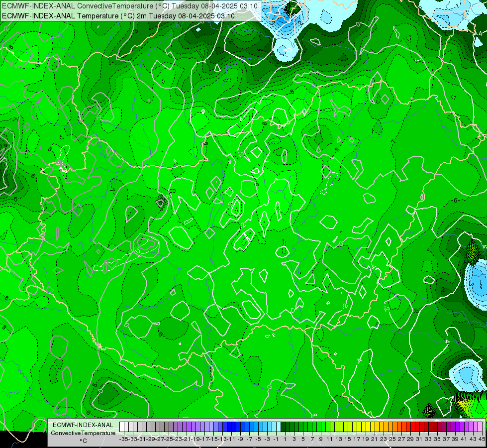Viewport: 487px width, 448px height.
Task: Click the 17 legend scale label
Action: [357, 439]
